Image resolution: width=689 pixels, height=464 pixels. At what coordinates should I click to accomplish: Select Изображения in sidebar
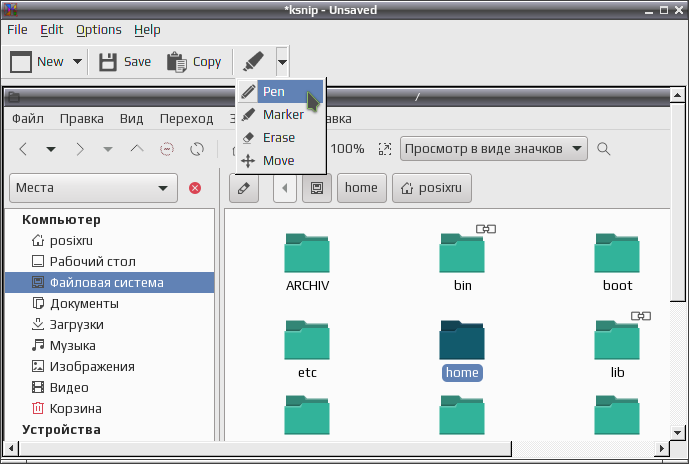pyautogui.click(x=109, y=367)
